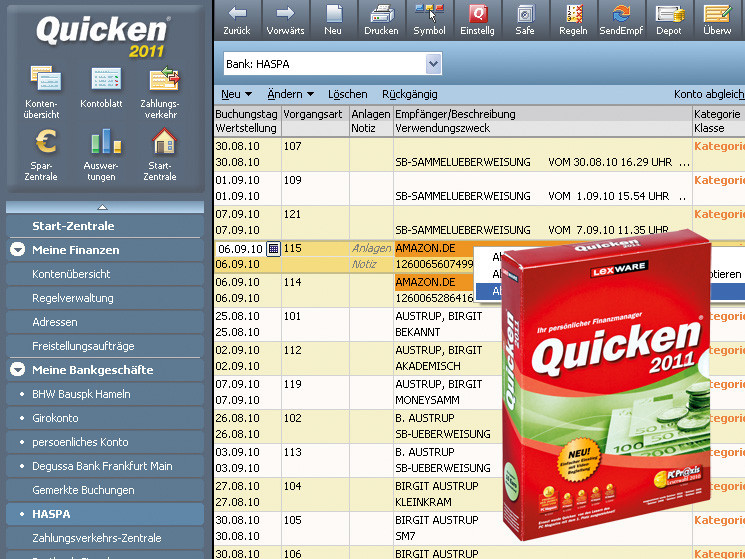This screenshot has height=559, width=745.
Task: Select Regelverwaltung in the sidebar
Action: (105, 298)
